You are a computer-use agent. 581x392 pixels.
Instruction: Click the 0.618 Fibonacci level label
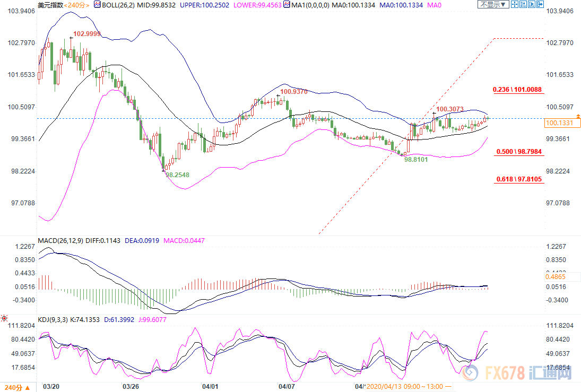point(518,179)
